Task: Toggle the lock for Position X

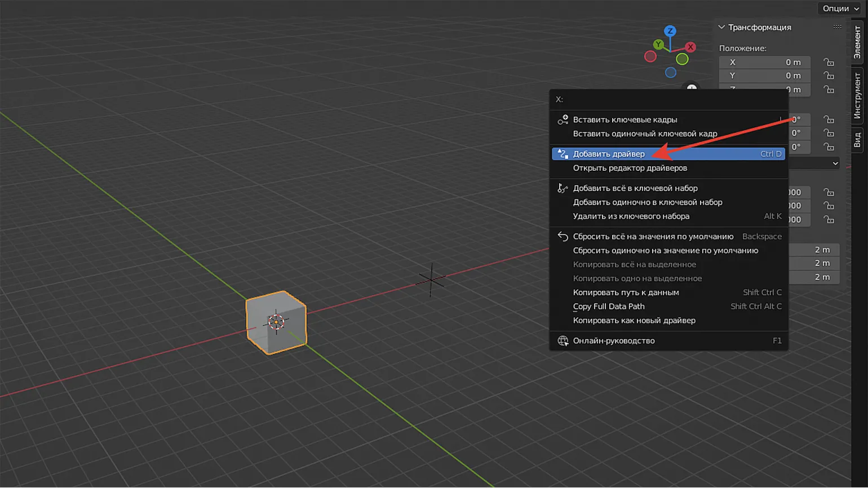Action: tap(829, 63)
